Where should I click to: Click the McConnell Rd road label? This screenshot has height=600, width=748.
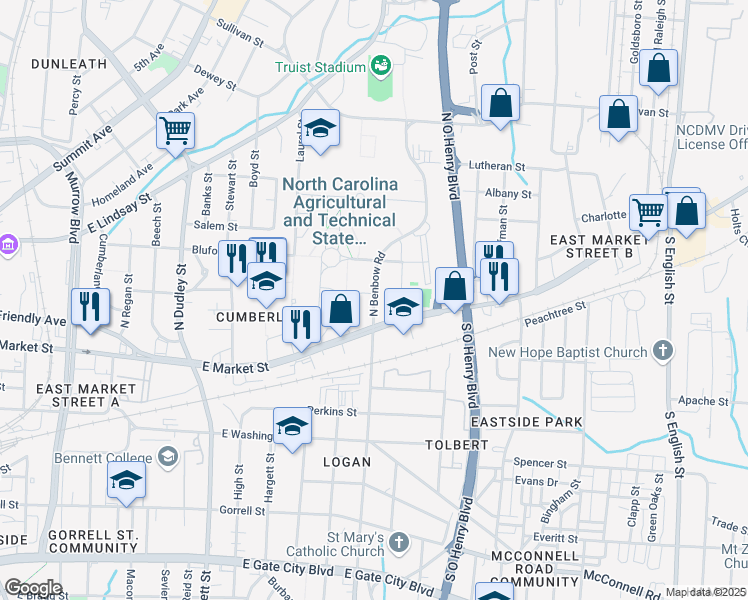click(622, 584)
